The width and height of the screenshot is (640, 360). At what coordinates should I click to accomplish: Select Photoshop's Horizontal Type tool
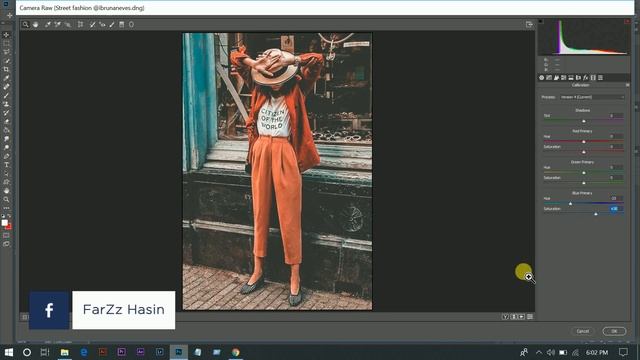(6, 165)
